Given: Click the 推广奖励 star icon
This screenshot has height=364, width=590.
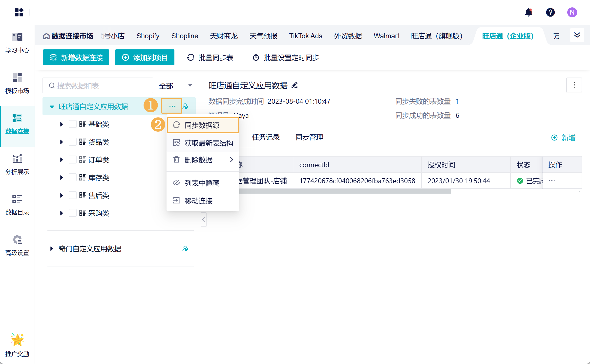Looking at the screenshot, I should (x=17, y=340).
